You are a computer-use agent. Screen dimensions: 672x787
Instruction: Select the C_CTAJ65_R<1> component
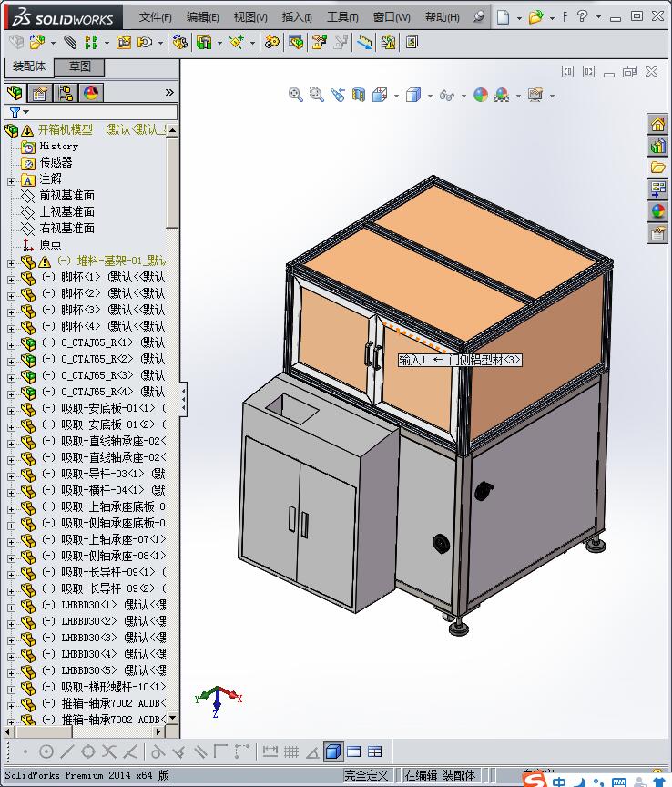[x=97, y=342]
